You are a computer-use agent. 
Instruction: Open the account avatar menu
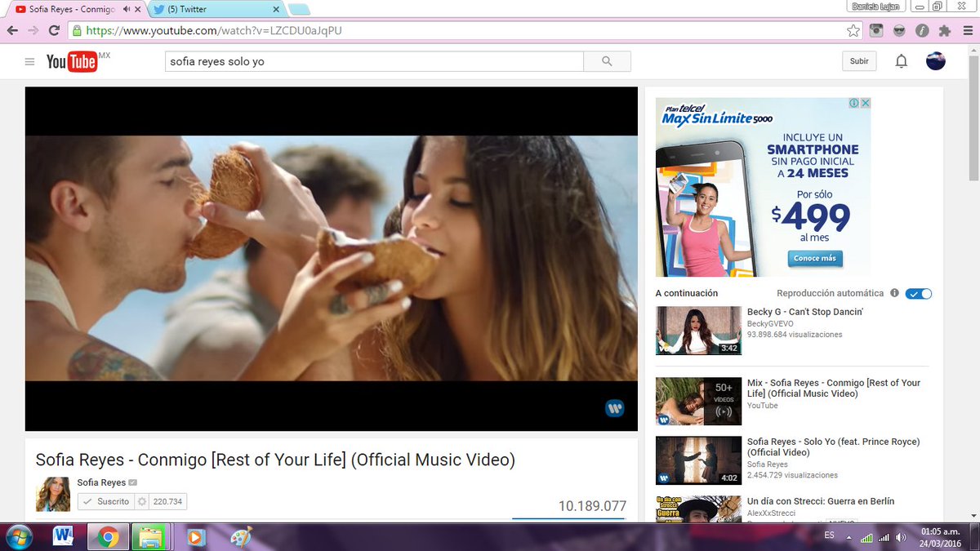coord(936,61)
